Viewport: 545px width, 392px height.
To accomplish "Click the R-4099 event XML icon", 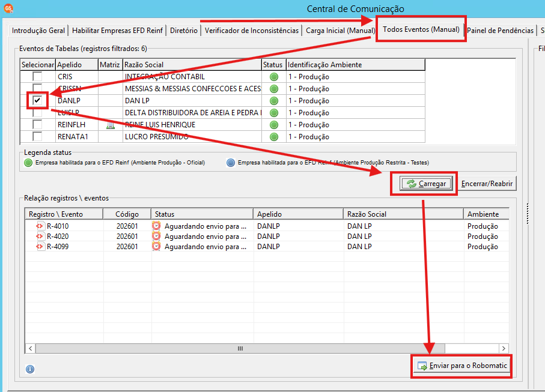I will (40, 247).
